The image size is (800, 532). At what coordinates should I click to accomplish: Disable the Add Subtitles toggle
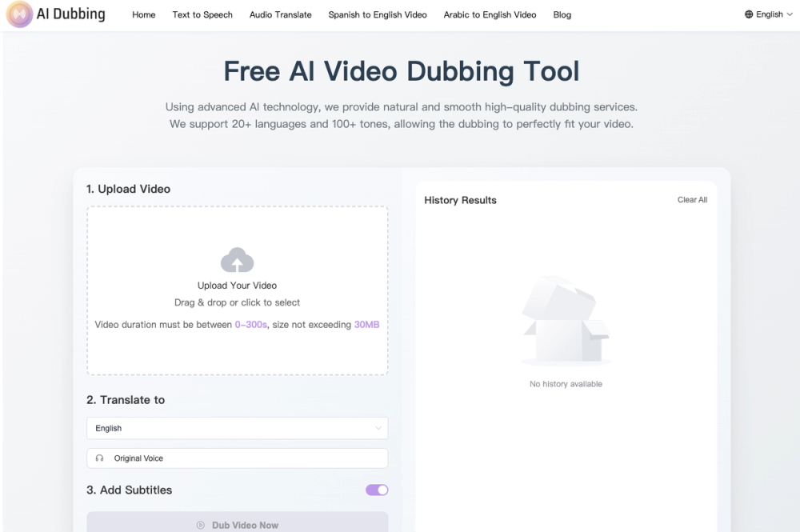[x=376, y=490]
